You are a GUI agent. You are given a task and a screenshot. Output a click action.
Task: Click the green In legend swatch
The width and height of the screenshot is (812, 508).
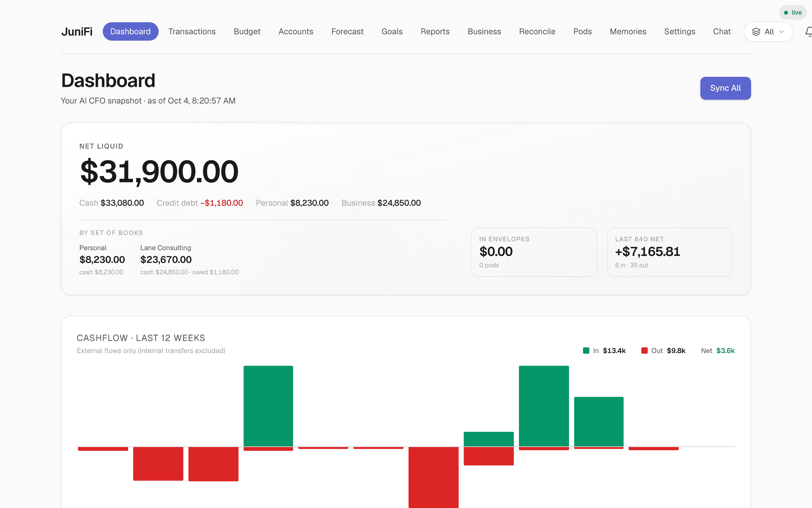click(x=586, y=351)
